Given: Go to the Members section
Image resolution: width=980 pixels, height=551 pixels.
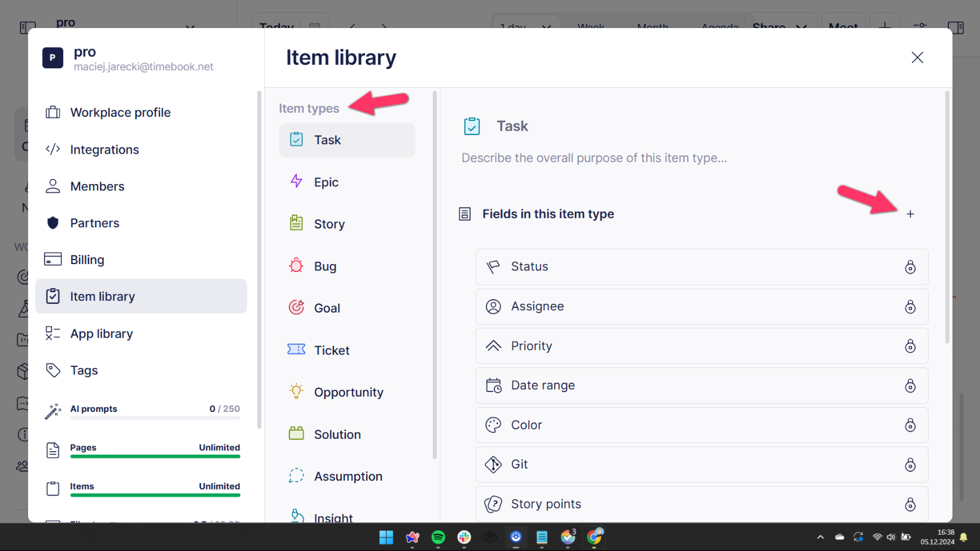Looking at the screenshot, I should tap(97, 186).
